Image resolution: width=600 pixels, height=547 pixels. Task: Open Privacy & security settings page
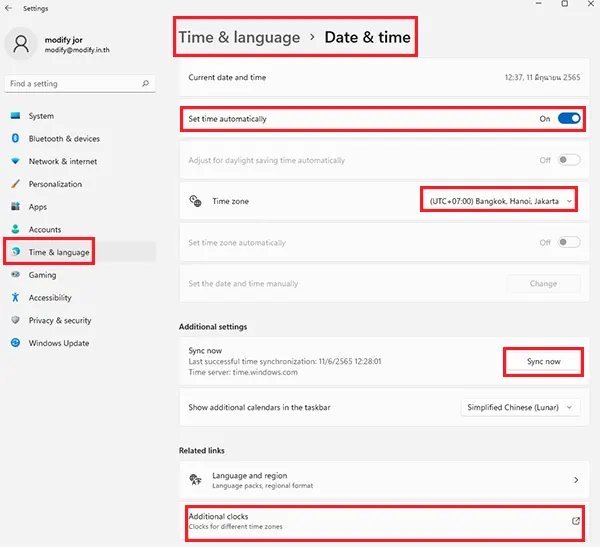59,321
